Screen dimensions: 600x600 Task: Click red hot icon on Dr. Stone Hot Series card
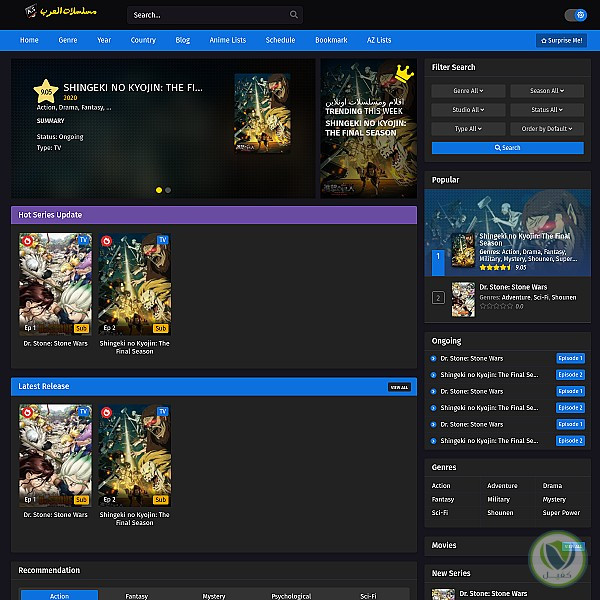tap(27, 241)
